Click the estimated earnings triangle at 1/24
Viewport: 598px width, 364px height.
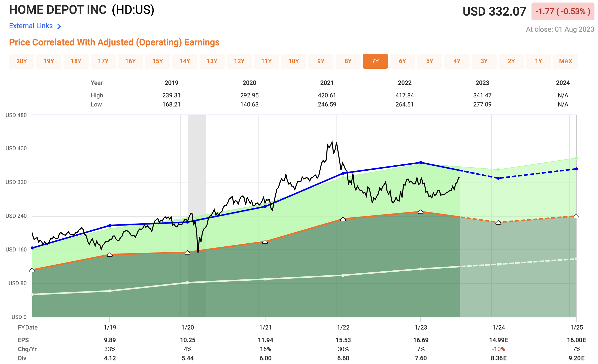pos(498,223)
